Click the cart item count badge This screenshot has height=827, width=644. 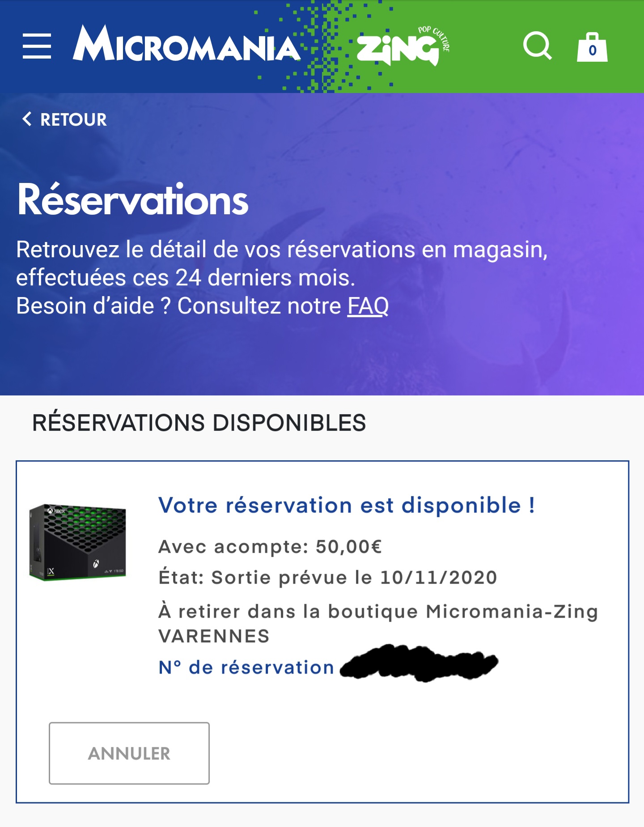593,51
